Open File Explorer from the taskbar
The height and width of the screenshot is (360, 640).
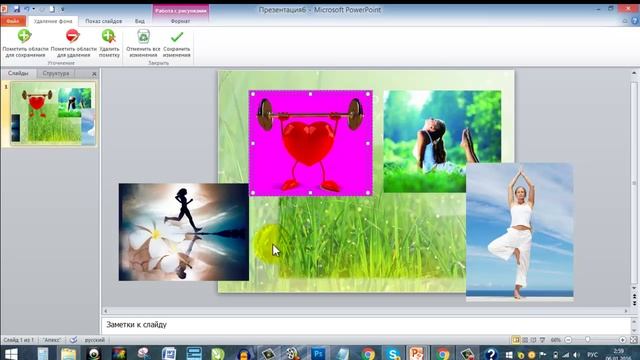(x=68, y=353)
